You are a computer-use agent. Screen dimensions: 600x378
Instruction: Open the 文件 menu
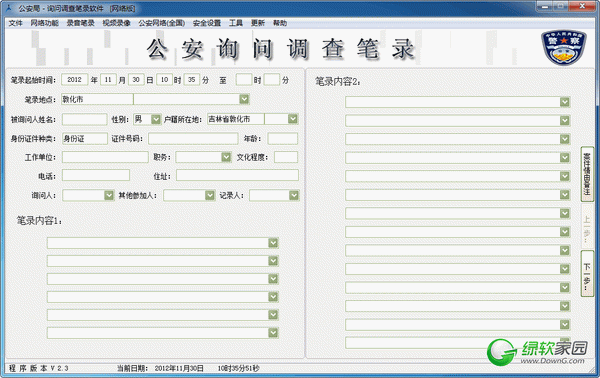point(16,23)
